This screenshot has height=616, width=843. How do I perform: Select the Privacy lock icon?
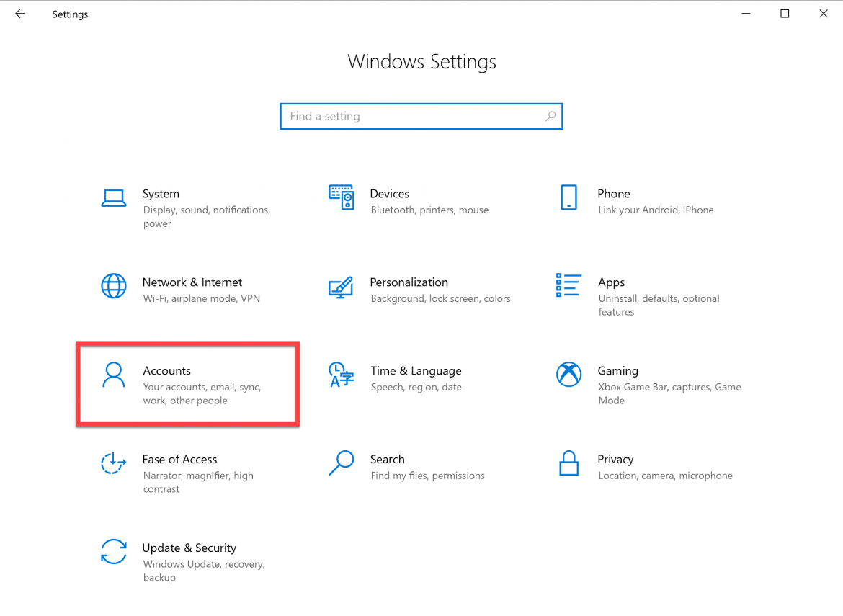(568, 463)
